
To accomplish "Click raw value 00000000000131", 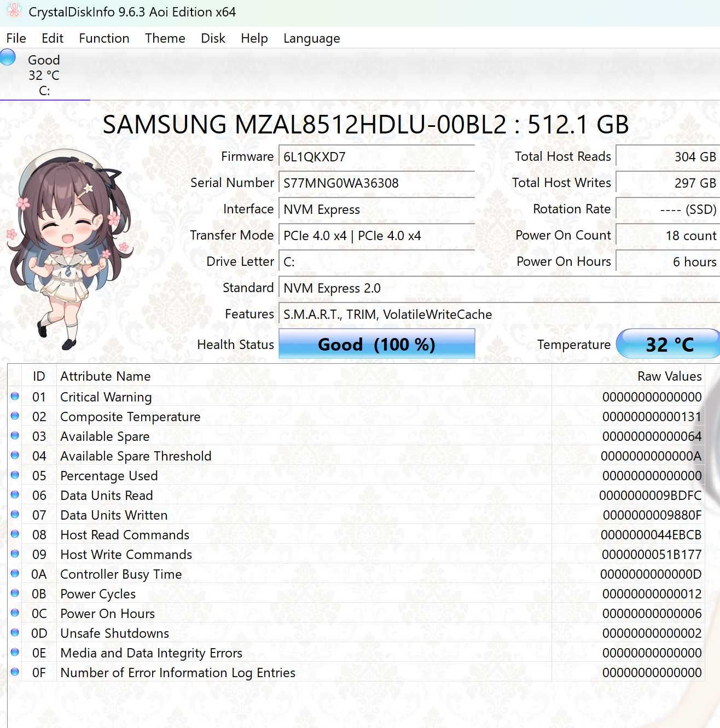I will point(652,417).
